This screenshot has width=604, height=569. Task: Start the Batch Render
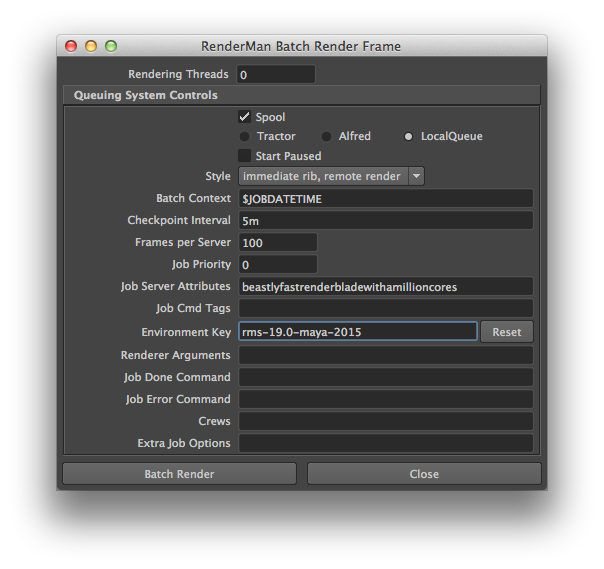(180, 474)
